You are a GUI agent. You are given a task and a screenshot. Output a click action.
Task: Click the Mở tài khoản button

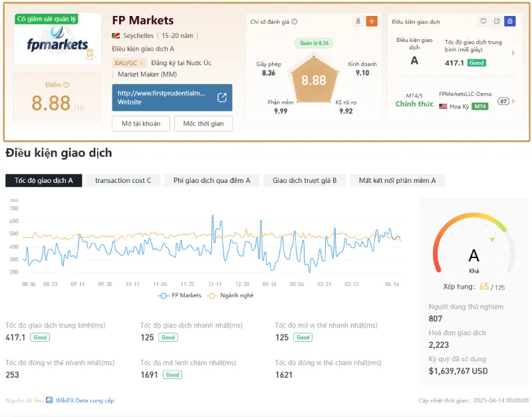click(141, 124)
